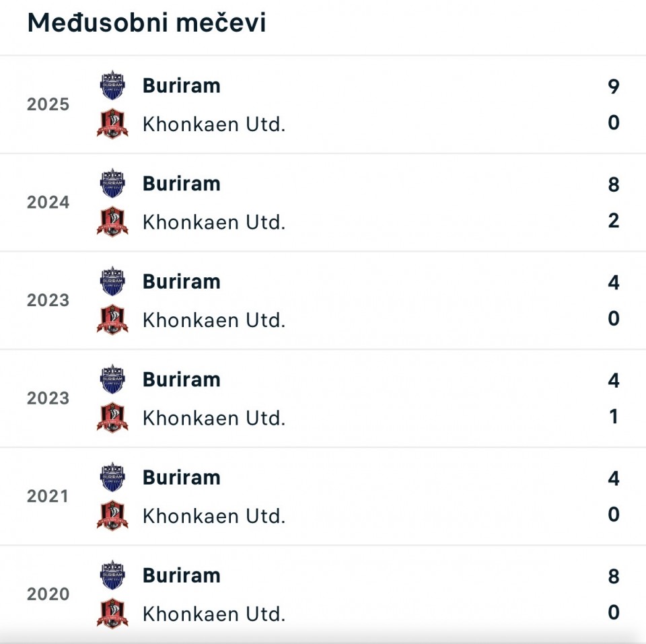Click Buriram's score of 8 in 2020

pos(613,577)
